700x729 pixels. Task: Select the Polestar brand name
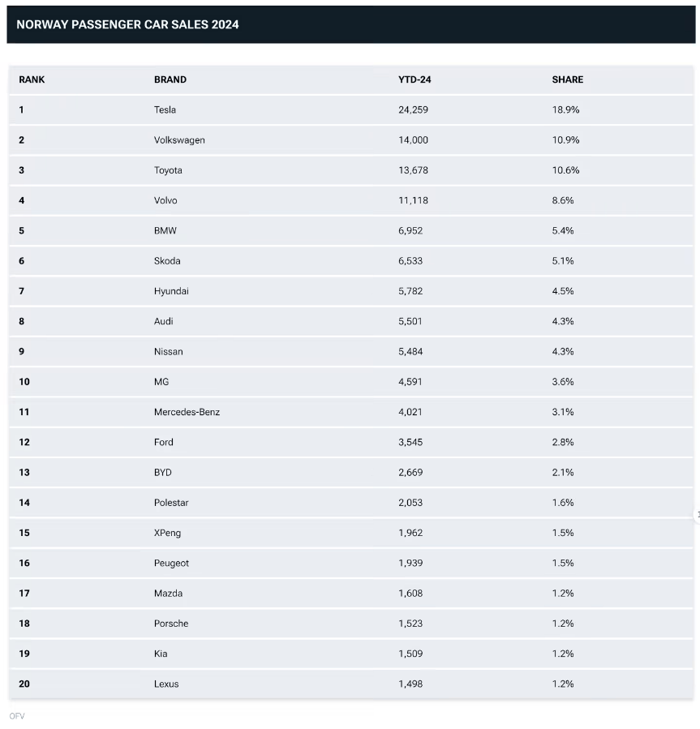[171, 503]
